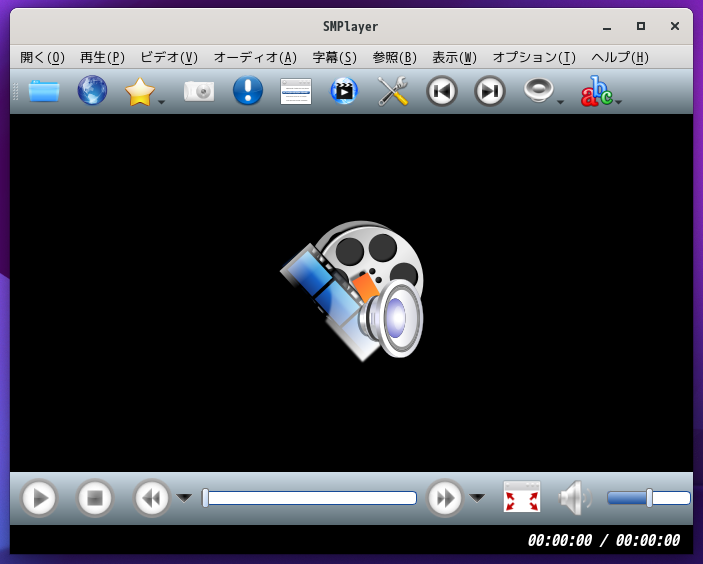Show file info with the blue exclamation icon
703x564 pixels.
click(247, 91)
